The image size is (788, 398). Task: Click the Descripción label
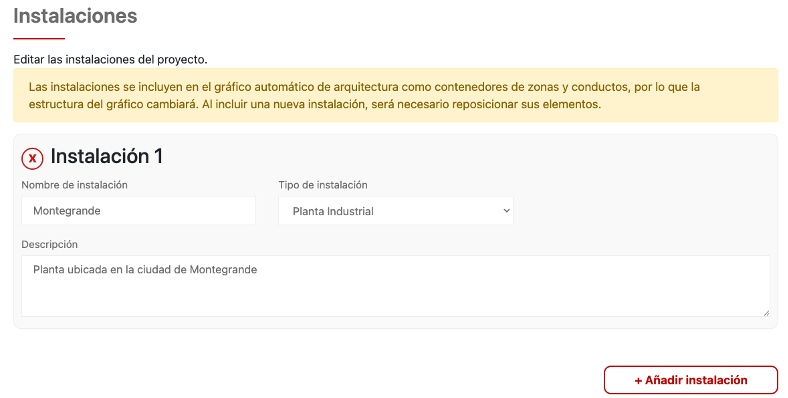[49, 244]
